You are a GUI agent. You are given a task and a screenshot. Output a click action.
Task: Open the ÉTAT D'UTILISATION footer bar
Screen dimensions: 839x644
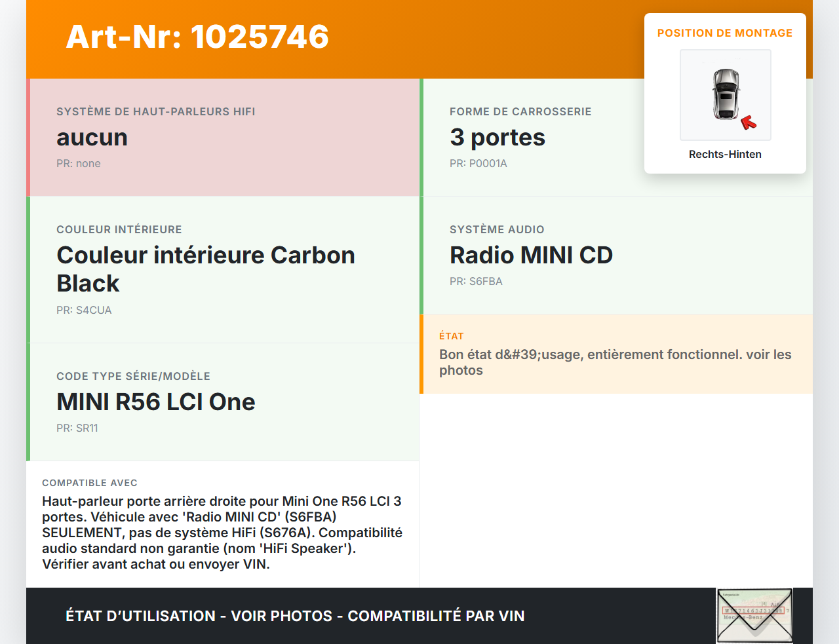295,616
